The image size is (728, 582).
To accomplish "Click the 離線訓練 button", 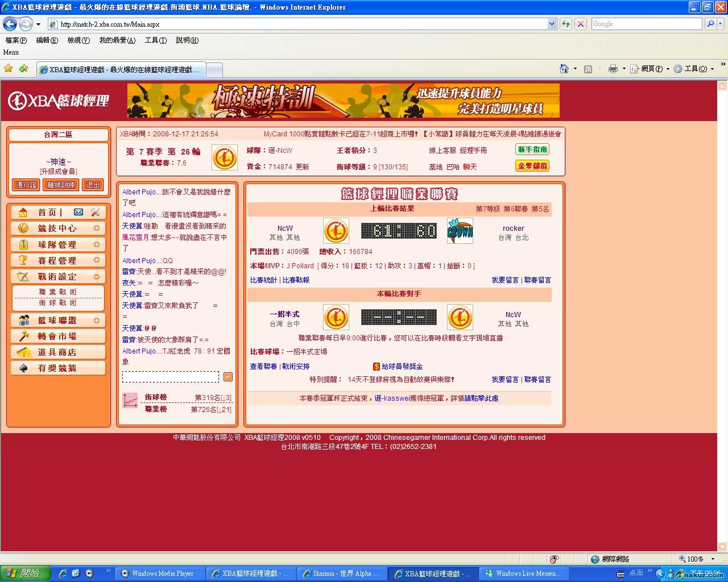I will pyautogui.click(x=61, y=185).
